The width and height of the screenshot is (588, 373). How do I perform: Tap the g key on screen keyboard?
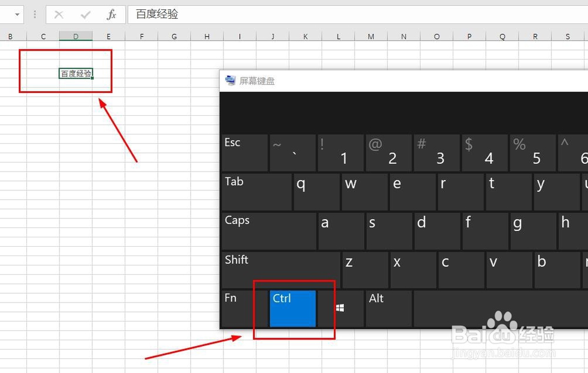coord(533,231)
